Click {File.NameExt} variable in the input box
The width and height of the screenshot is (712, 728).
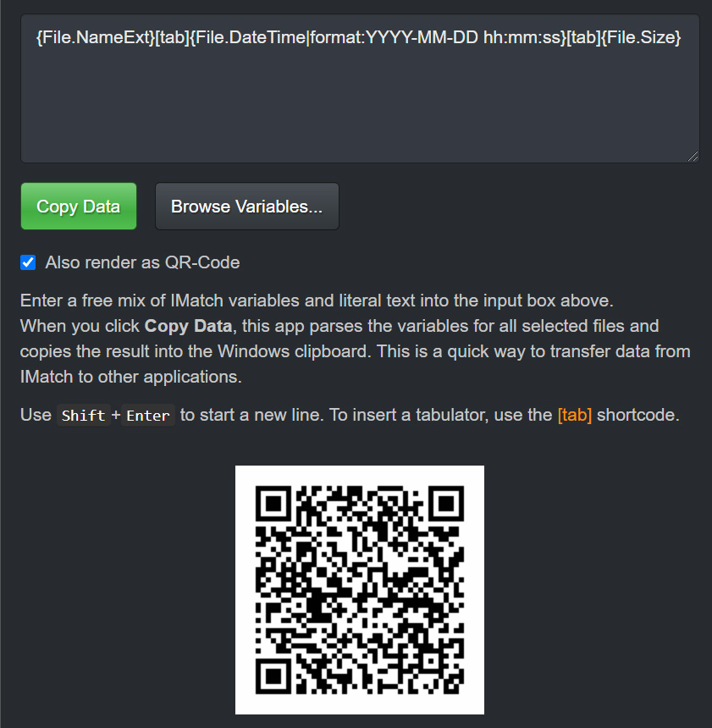coord(95,37)
